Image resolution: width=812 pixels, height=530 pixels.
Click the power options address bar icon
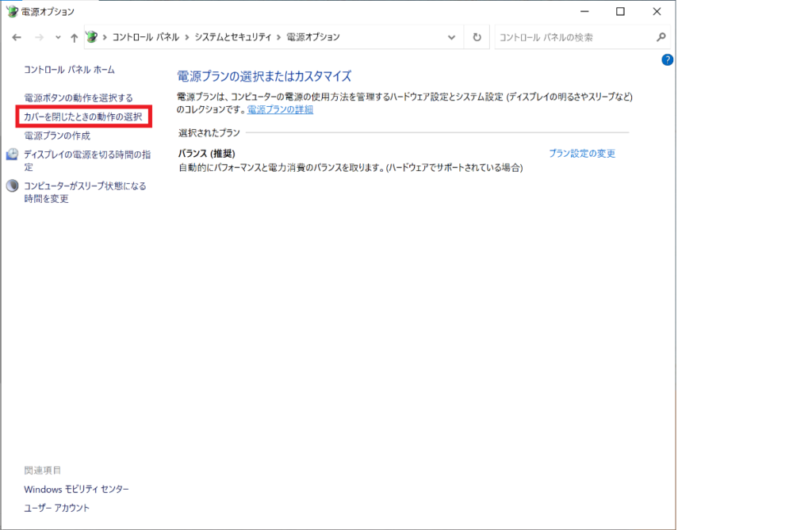(92, 36)
